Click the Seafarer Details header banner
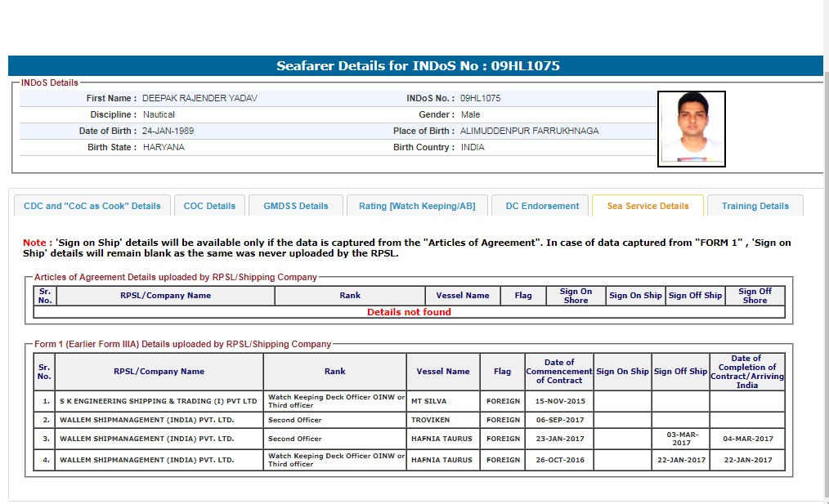This screenshot has height=504, width=829. (417, 66)
